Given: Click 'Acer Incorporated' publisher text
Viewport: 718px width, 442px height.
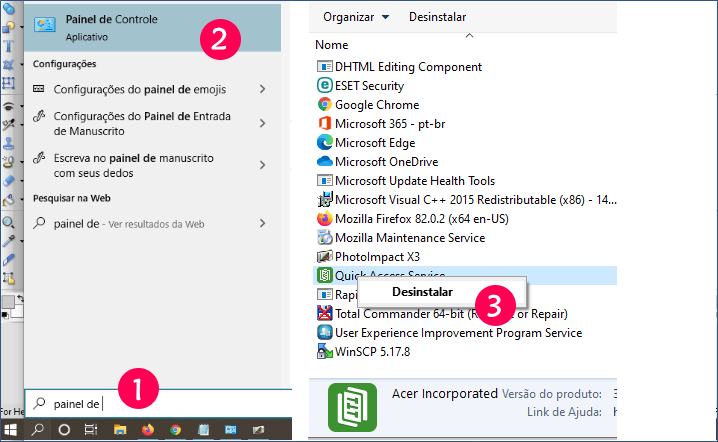Looking at the screenshot, I should [x=444, y=393].
